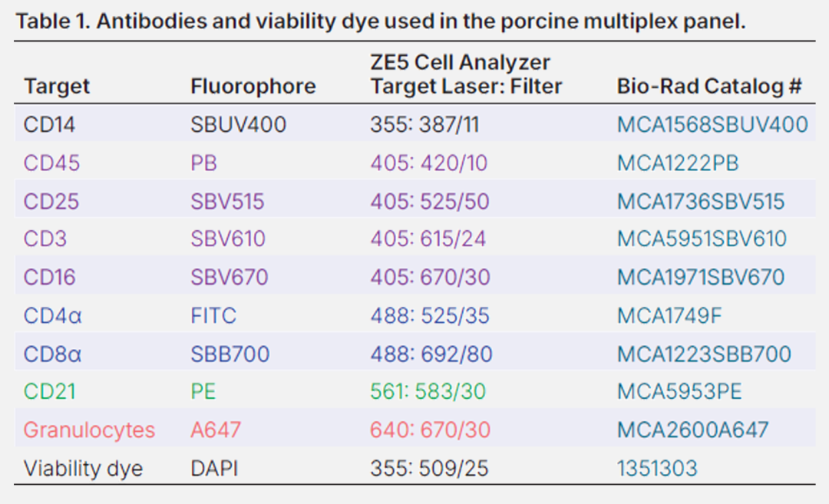Open the MCA1971SBV670 catalog link
The image size is (829, 504).
pos(701,278)
